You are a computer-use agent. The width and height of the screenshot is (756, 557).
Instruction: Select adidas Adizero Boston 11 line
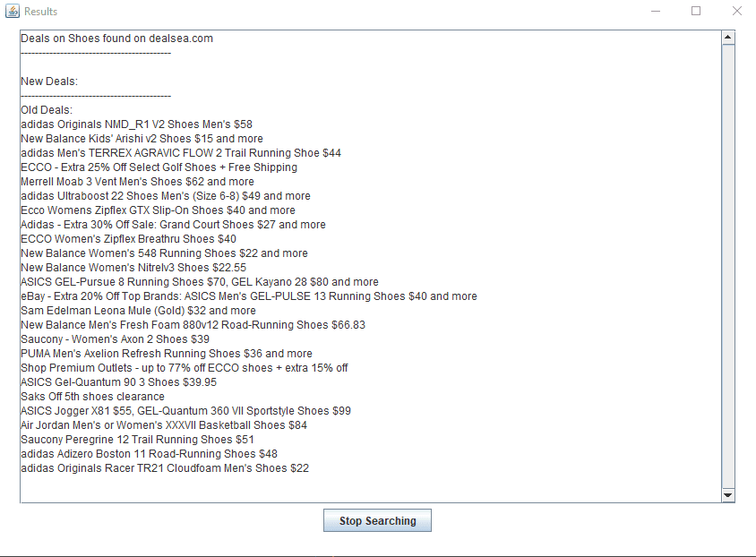[x=149, y=454]
